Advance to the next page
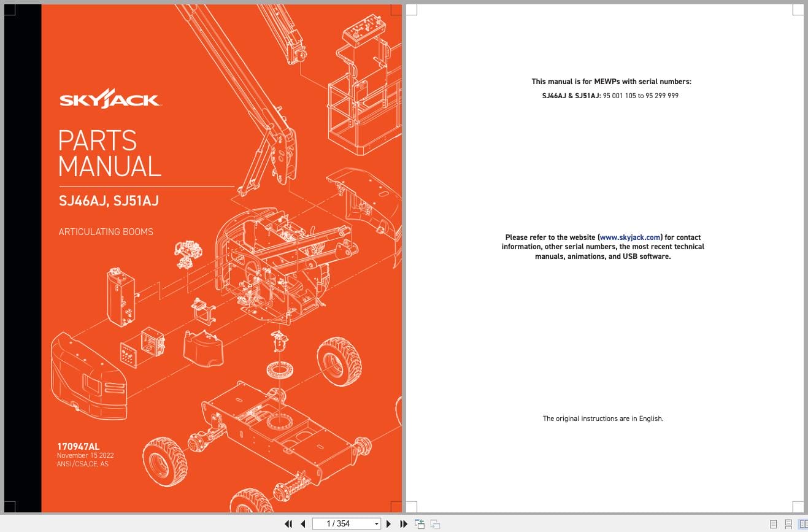808x532 pixels. pyautogui.click(x=388, y=524)
